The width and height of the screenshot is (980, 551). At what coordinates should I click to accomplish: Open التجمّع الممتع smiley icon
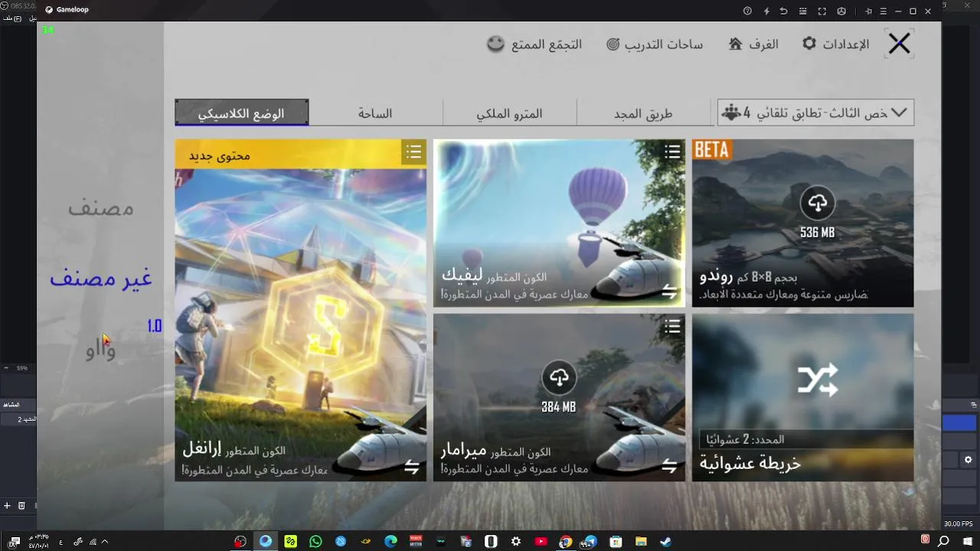(496, 44)
